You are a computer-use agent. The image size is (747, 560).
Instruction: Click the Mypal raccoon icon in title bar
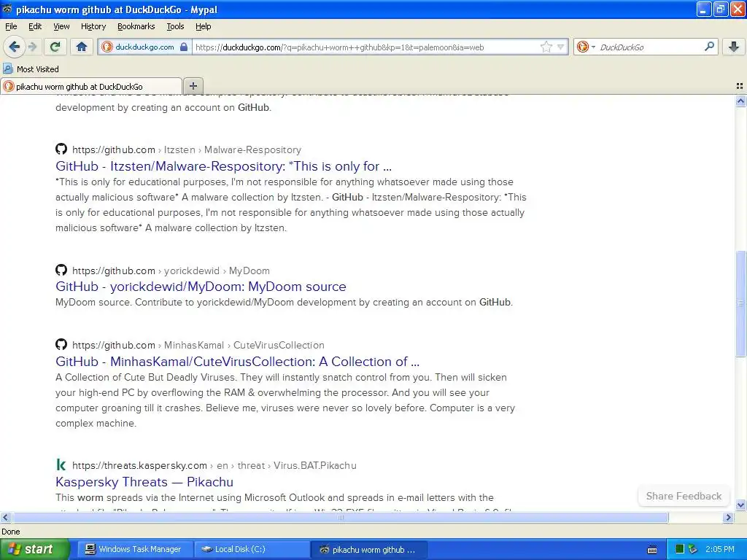click(7, 9)
